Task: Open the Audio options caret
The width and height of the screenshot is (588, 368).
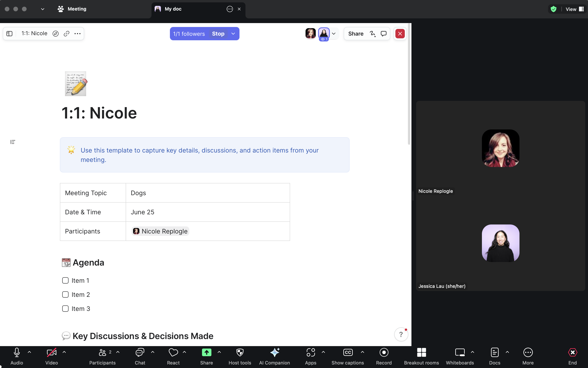Action: [x=30, y=352]
